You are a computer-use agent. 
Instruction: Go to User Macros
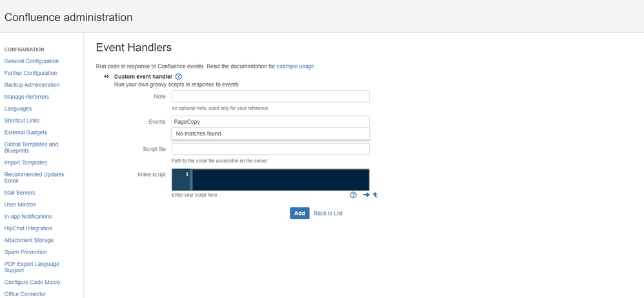[x=20, y=204]
